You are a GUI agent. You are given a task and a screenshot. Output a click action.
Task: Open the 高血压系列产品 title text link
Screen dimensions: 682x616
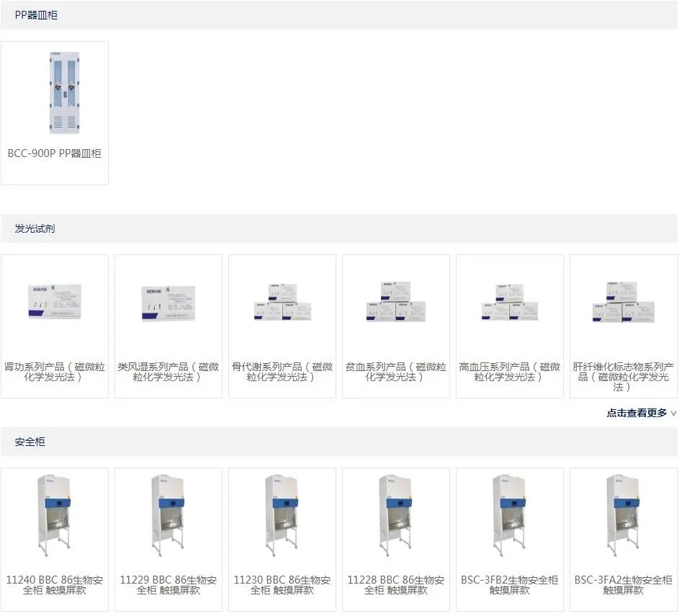(510, 372)
